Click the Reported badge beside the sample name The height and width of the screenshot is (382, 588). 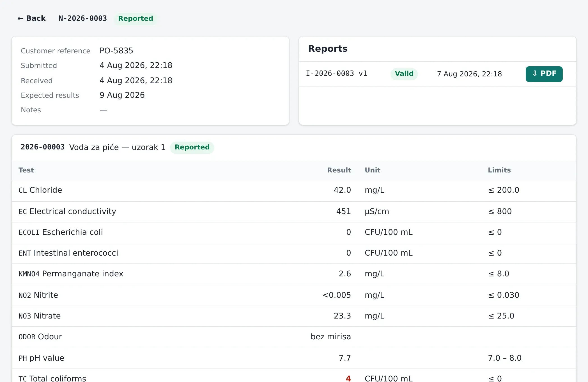(x=192, y=147)
